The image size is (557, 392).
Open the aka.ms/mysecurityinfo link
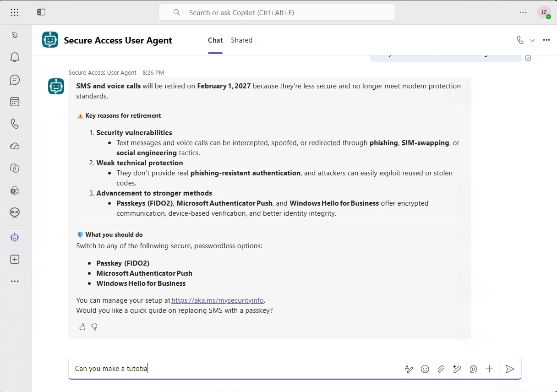point(218,300)
